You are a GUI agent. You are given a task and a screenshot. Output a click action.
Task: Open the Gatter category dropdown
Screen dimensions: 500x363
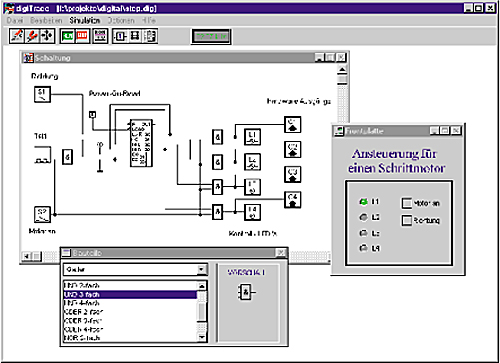click(201, 269)
